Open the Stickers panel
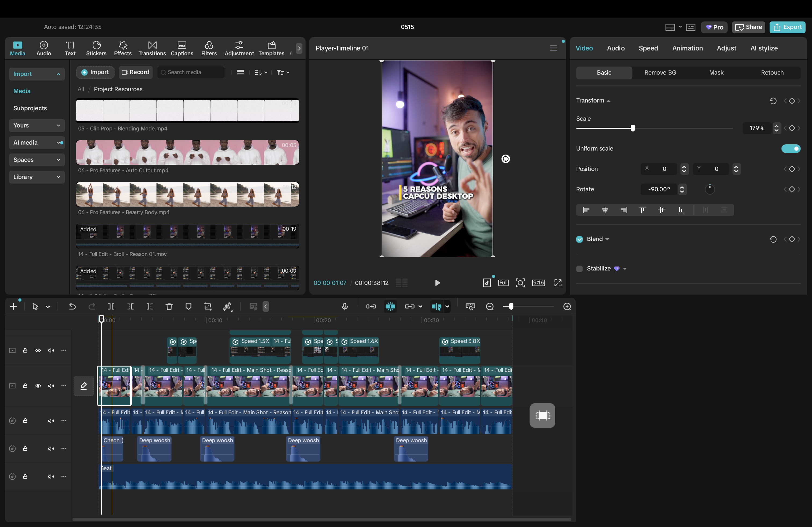This screenshot has height=527, width=812. click(96, 48)
